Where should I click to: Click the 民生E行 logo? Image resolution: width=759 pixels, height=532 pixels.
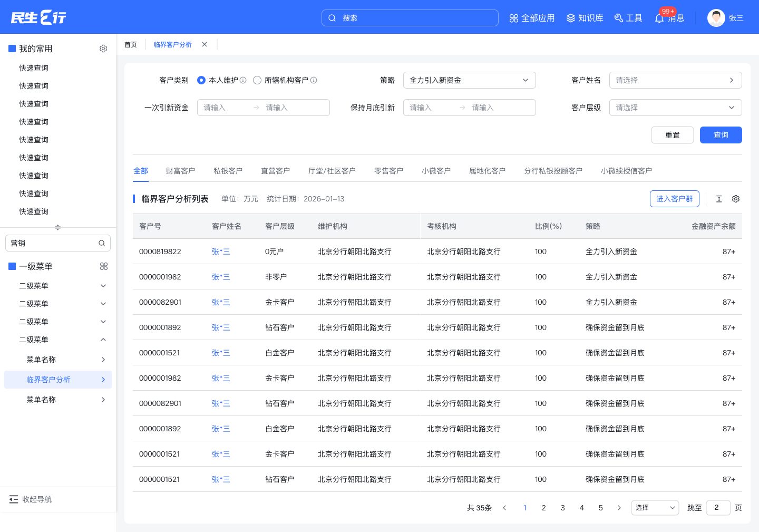[x=38, y=17]
